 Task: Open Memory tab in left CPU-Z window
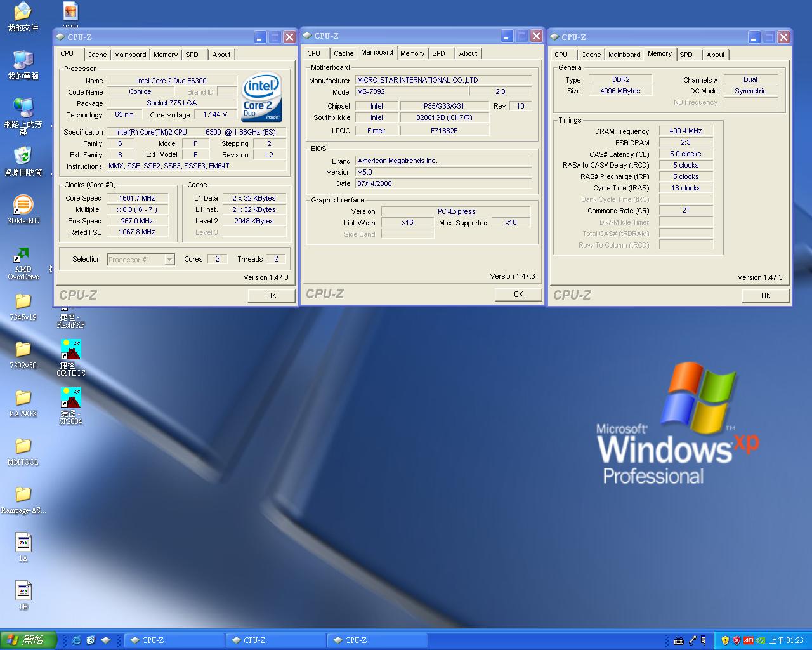[x=166, y=55]
